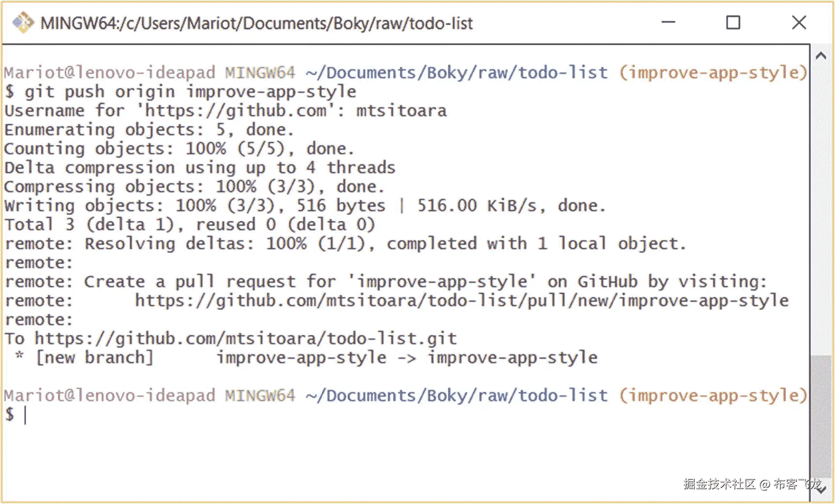Screen dimensions: 835x504
Task: Click the scrollbar up arrow
Action: 821,56
